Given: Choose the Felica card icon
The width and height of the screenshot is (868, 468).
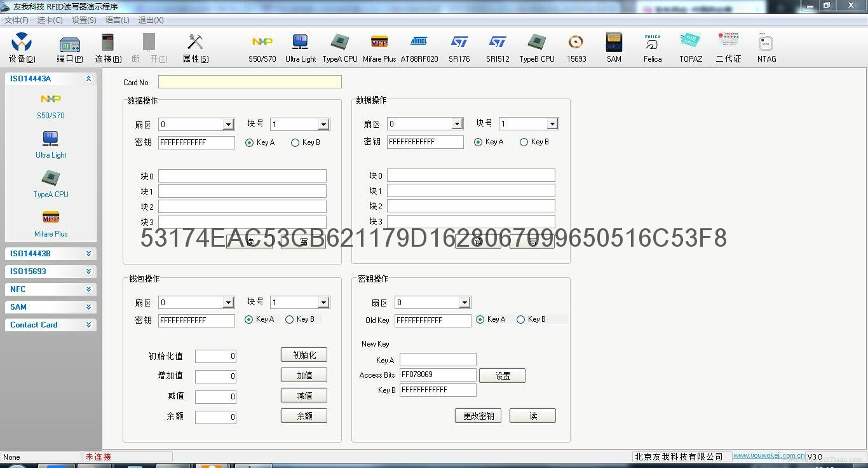Looking at the screenshot, I should click(653, 48).
